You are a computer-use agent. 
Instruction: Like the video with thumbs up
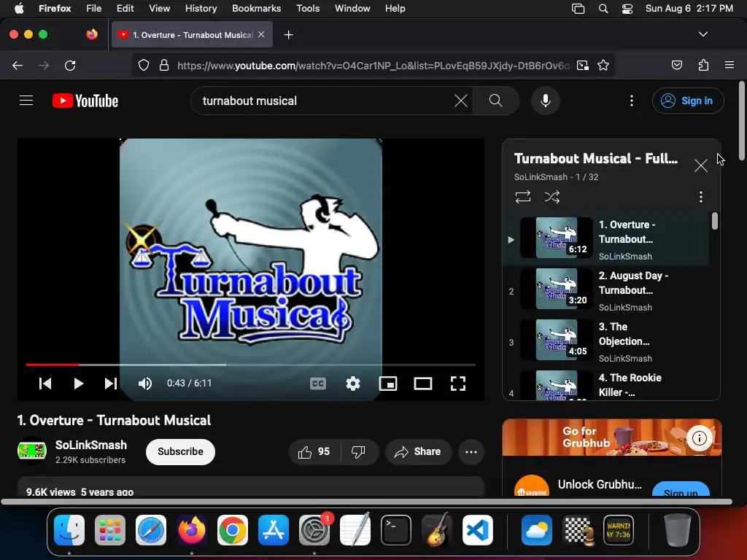pos(314,451)
